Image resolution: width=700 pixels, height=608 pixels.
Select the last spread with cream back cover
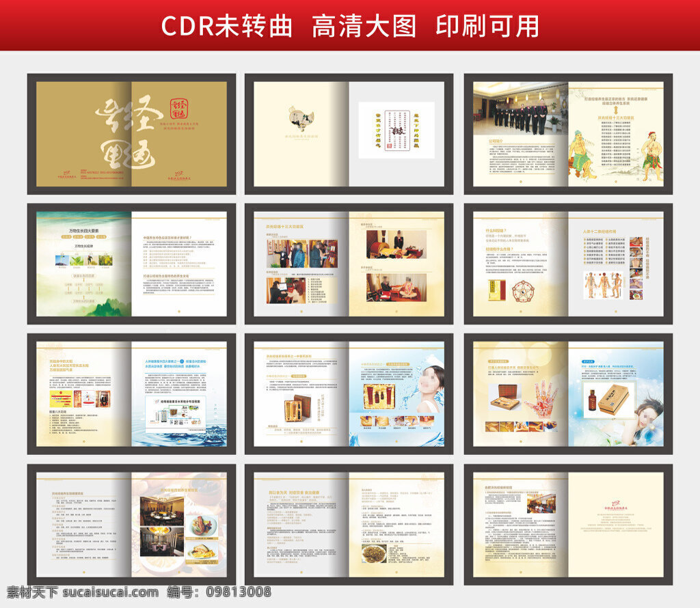568,525
